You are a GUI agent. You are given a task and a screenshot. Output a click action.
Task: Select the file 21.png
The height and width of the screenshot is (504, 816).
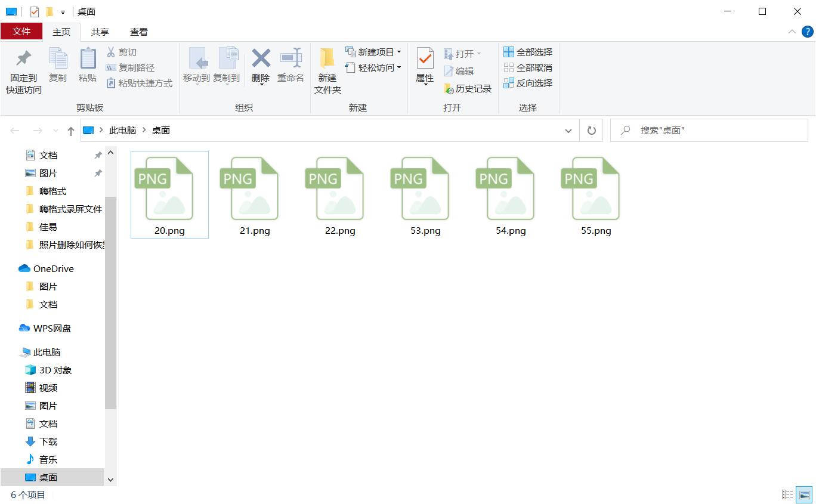coord(255,195)
